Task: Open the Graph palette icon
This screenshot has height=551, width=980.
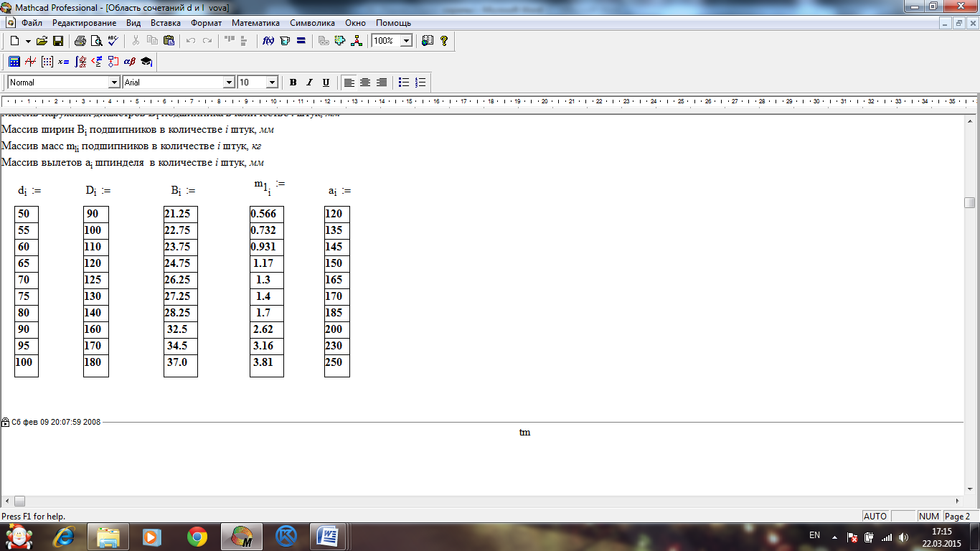Action: pos(31,62)
